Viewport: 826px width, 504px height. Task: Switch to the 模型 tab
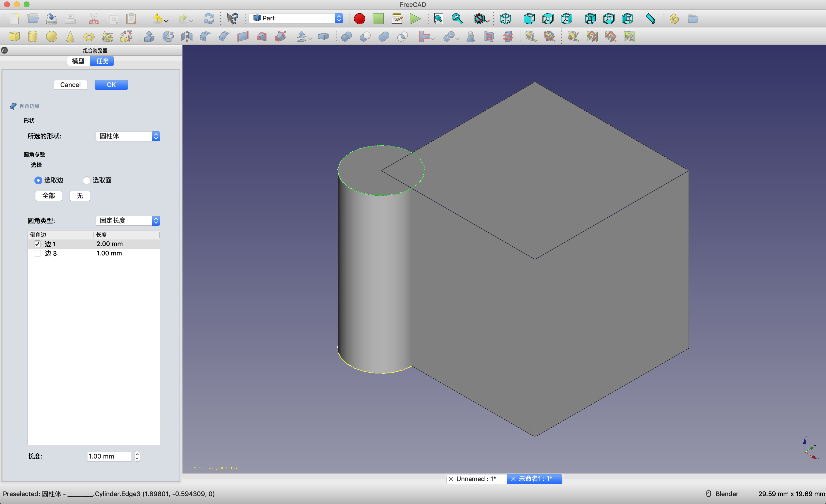pyautogui.click(x=78, y=61)
